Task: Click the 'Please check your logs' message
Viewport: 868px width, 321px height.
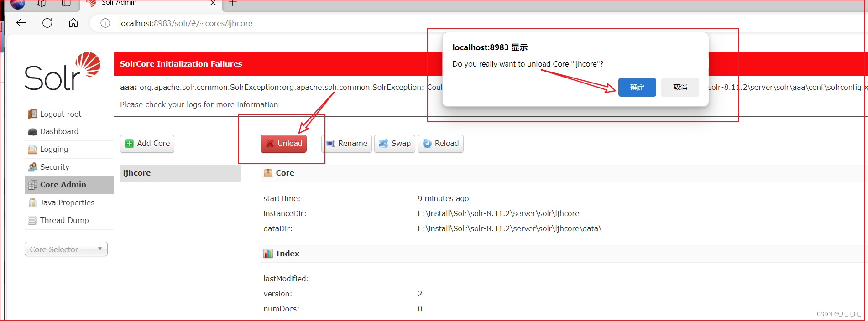Action: coord(199,105)
